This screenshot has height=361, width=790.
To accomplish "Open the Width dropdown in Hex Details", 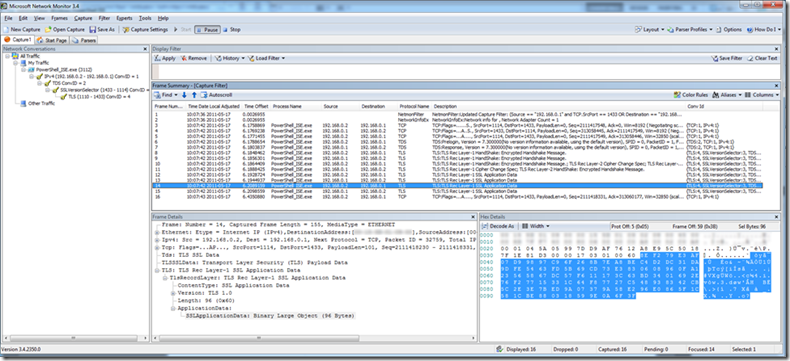I will [537, 227].
